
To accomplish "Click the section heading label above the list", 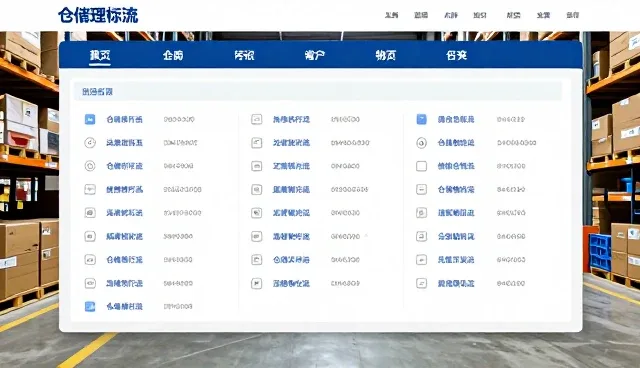I will 97,92.
